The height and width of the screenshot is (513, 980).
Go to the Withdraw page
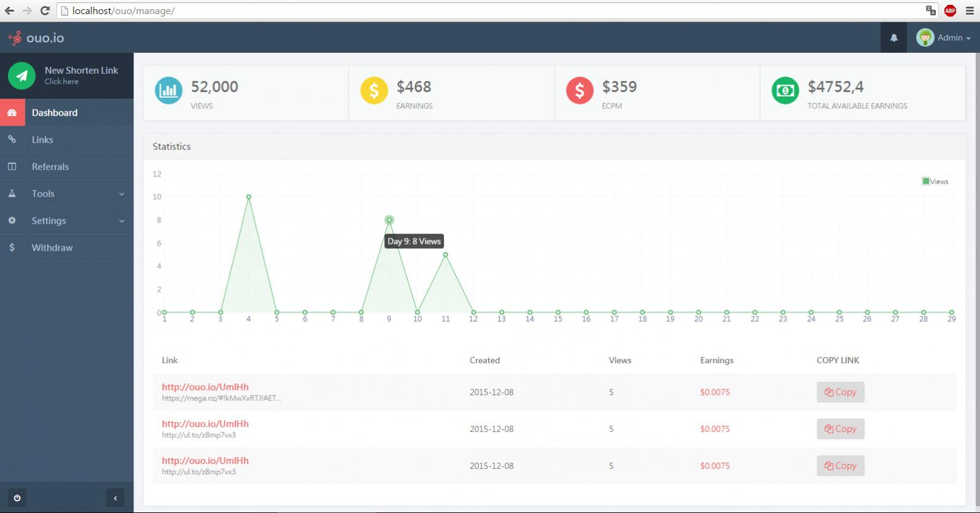[x=52, y=248]
